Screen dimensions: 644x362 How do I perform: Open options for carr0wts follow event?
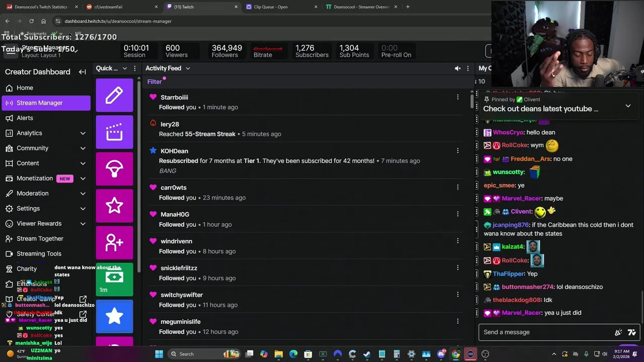point(458,187)
